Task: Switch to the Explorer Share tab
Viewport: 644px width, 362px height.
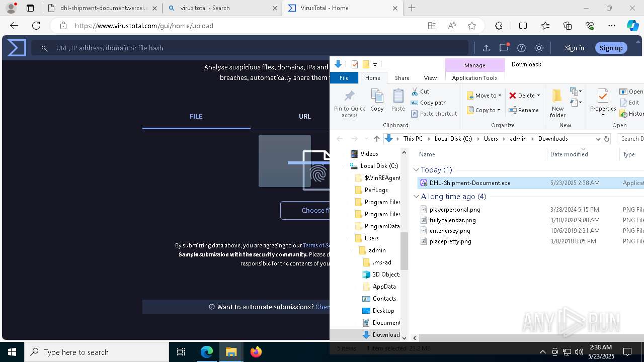Action: pos(402,78)
